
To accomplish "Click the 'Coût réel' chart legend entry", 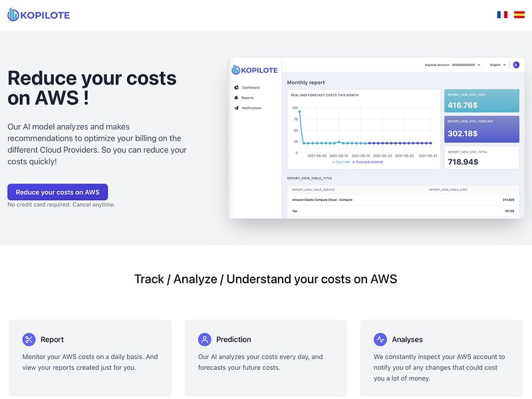I will (341, 162).
